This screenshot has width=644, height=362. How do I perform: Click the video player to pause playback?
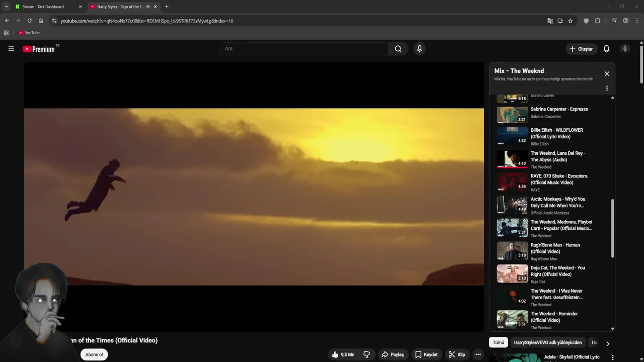click(254, 197)
